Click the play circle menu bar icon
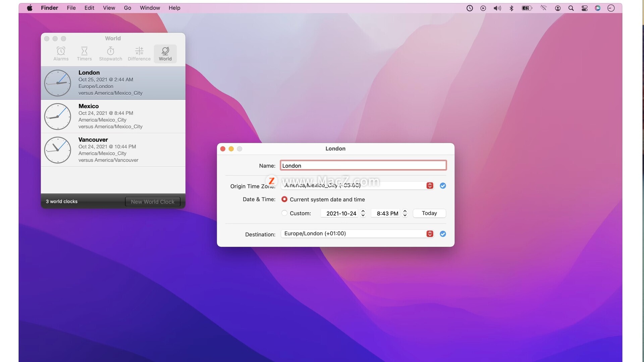Screen dimensions: 644x362 pyautogui.click(x=483, y=8)
